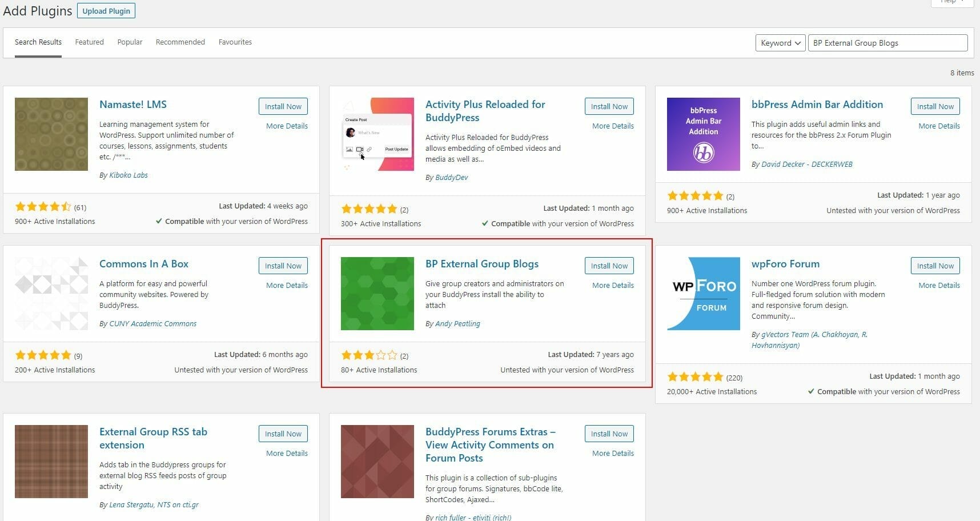Switch to the Featured tab
Viewport: 980px width, 521px height.
tap(90, 42)
